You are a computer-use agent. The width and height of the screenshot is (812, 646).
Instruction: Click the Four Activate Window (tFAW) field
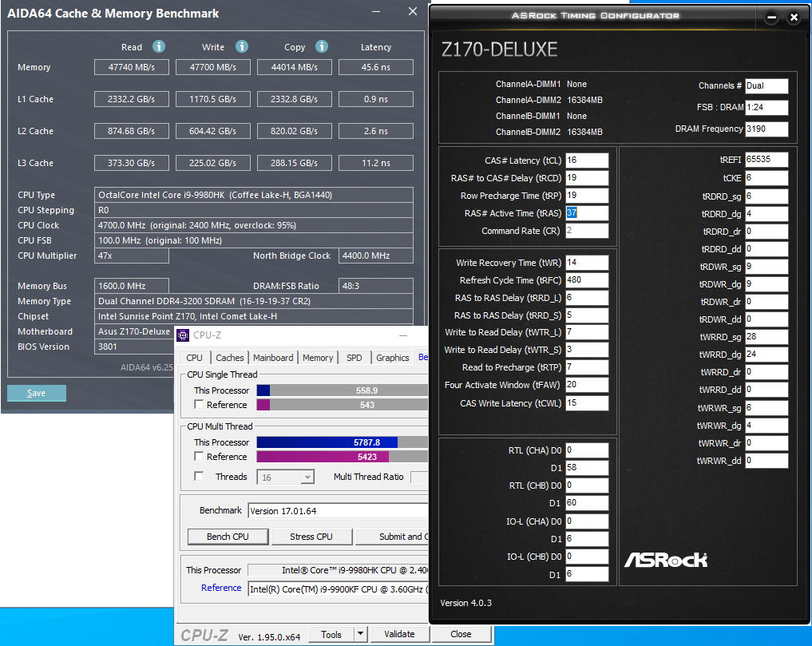pos(587,385)
